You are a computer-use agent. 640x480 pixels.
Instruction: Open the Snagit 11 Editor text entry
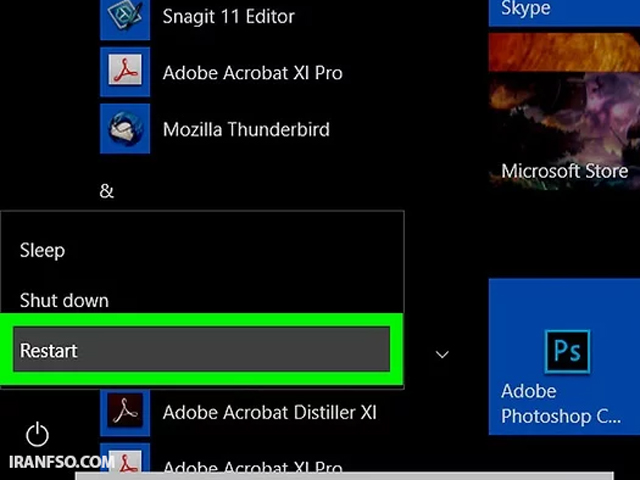point(229,17)
